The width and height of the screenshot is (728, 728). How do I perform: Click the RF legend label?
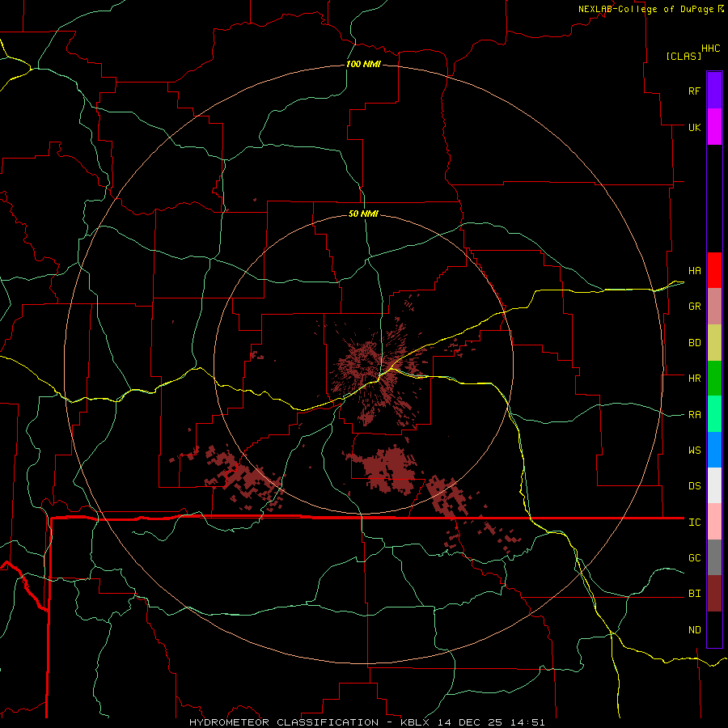tap(695, 91)
